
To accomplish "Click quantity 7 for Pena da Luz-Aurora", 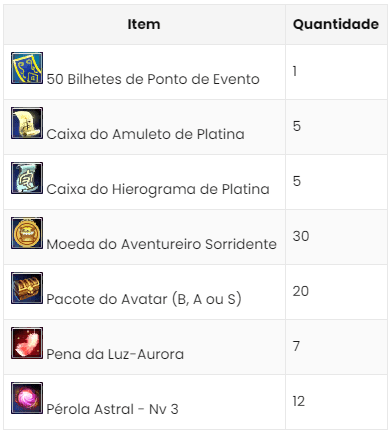I will click(296, 346).
